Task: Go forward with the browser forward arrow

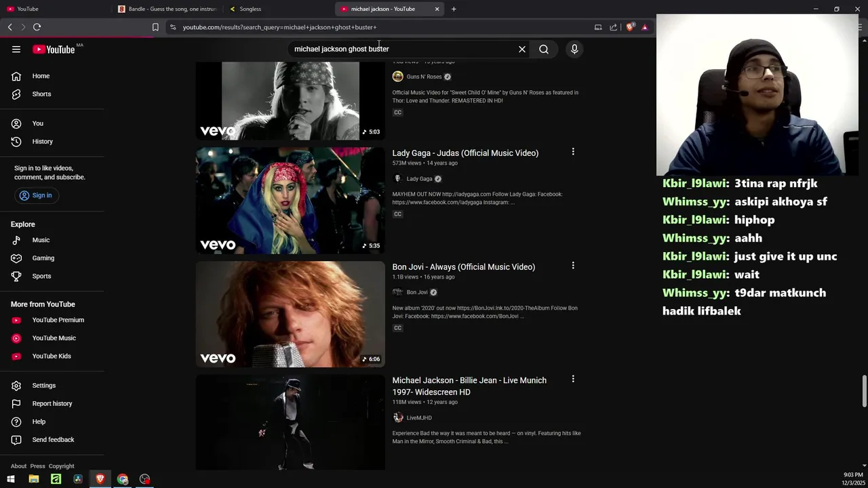Action: coord(23,27)
